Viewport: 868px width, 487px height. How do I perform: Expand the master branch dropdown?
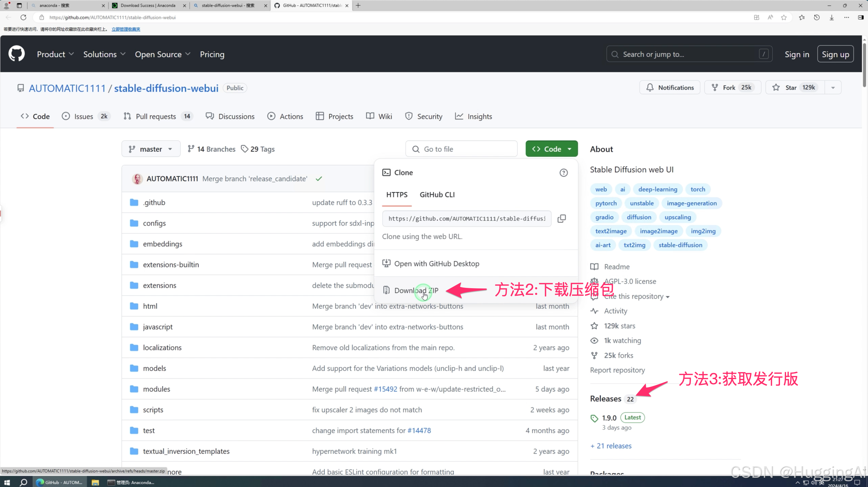coord(151,149)
